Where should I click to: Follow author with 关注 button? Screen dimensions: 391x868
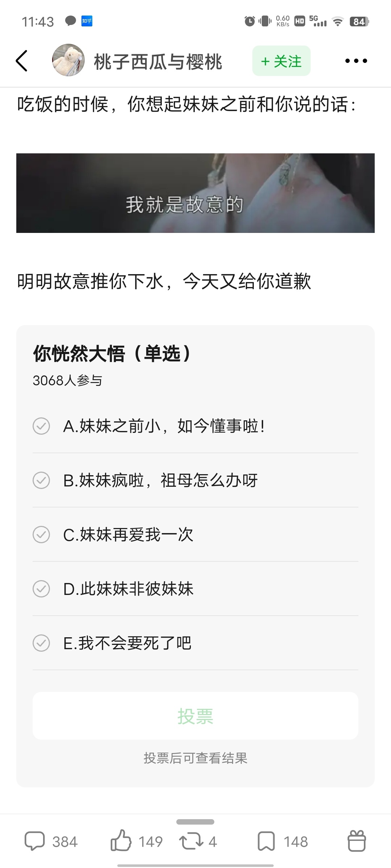[x=281, y=61]
